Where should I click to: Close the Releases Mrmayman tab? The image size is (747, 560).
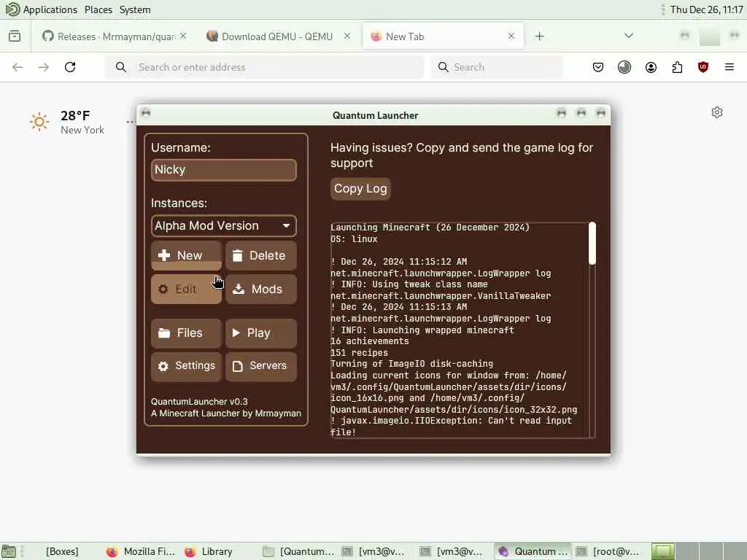click(x=183, y=36)
